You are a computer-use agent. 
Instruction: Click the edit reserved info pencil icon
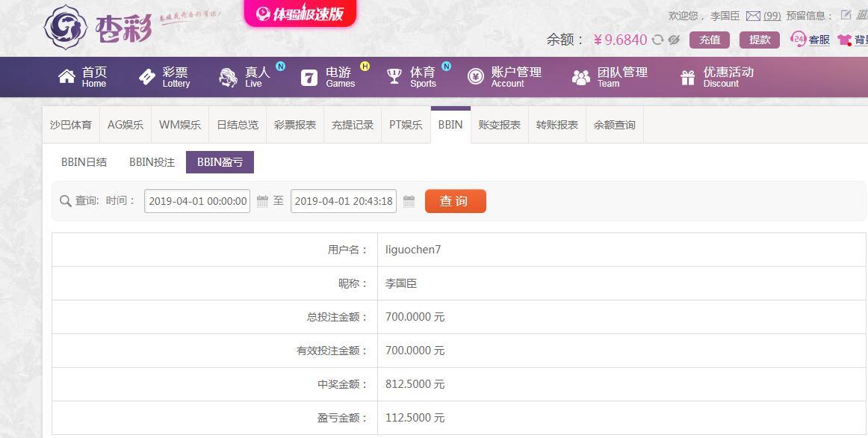(x=846, y=15)
